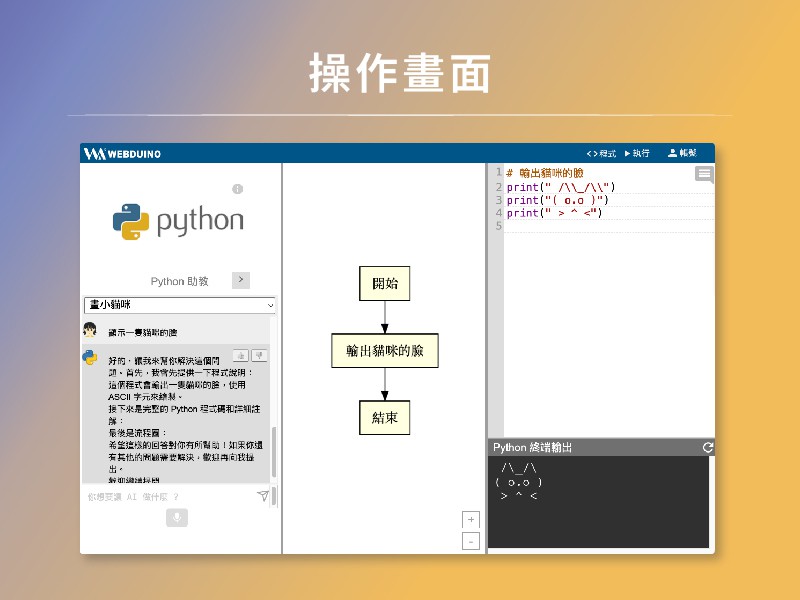Click the info icon above Python logo
This screenshot has width=800, height=600.
[238, 189]
